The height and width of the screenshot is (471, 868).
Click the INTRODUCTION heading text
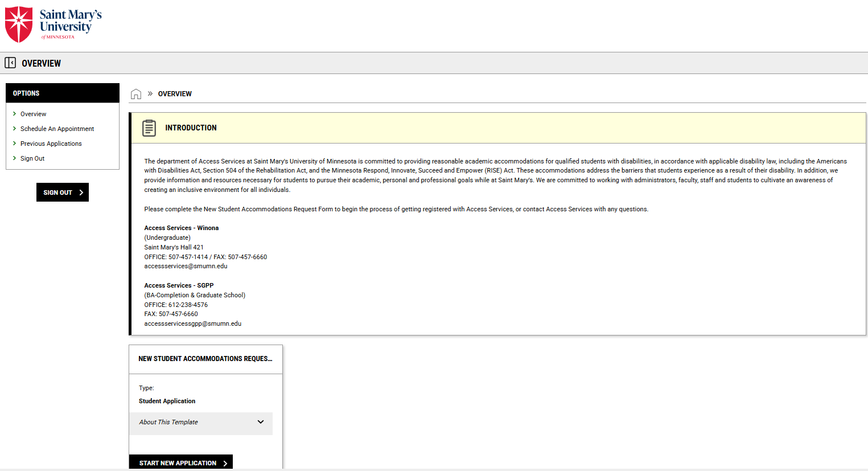tap(191, 128)
